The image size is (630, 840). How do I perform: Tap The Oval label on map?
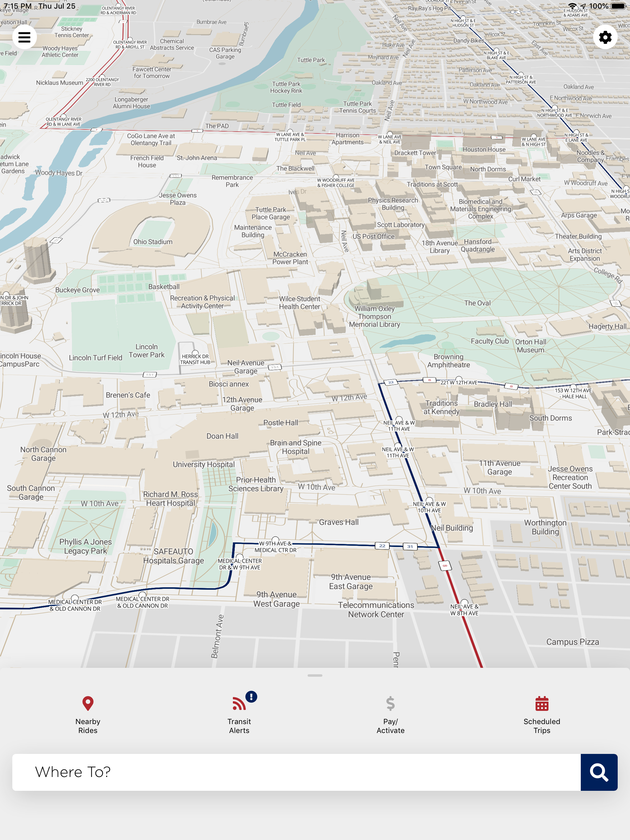point(477,303)
